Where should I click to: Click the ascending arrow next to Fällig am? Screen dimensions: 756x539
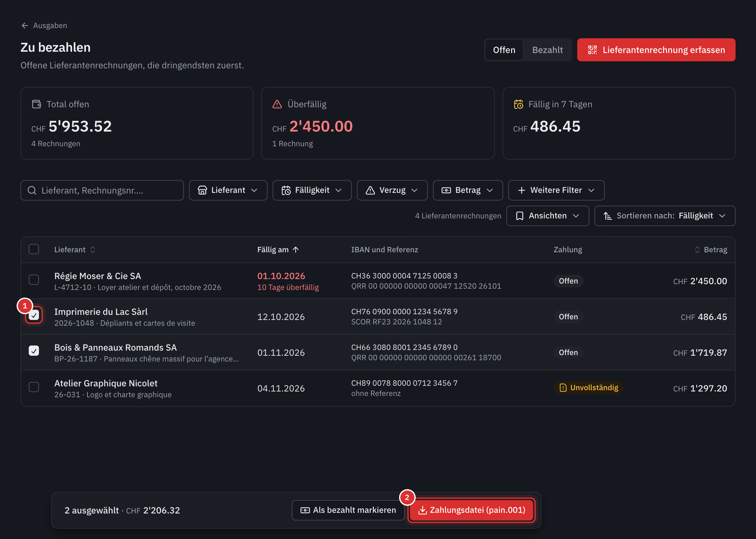click(x=296, y=250)
